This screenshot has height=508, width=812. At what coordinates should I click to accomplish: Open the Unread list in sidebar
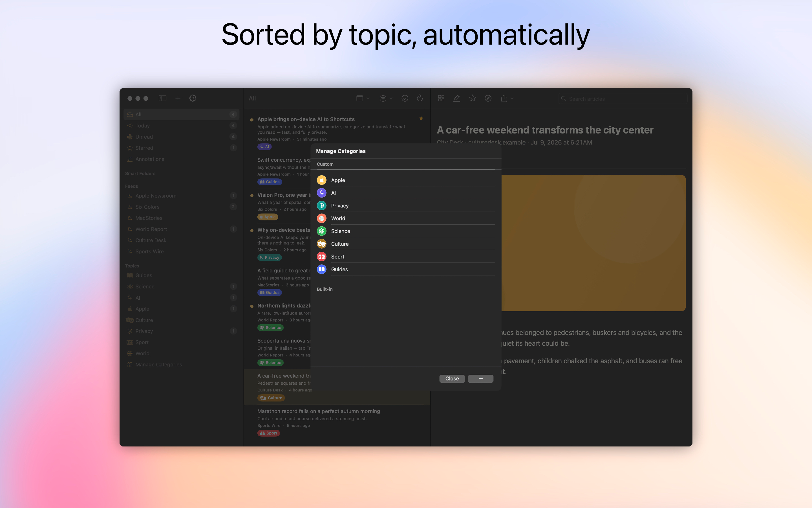181,137
